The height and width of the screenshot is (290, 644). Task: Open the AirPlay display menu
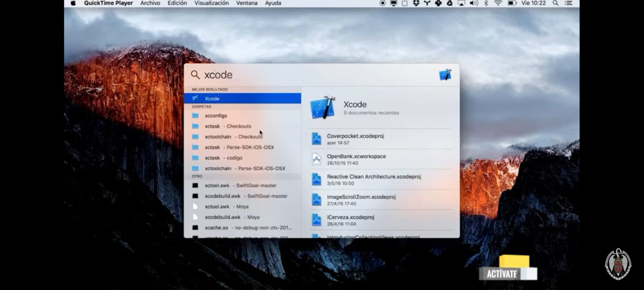[461, 3]
